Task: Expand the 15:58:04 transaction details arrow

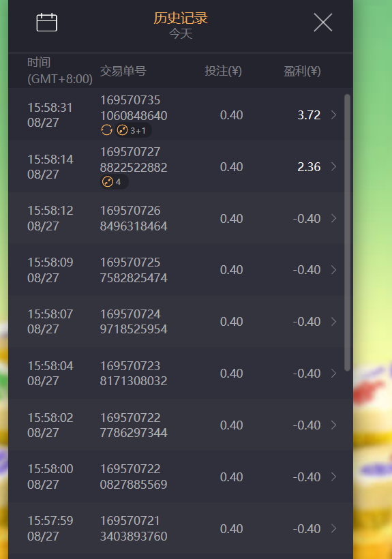Action: click(x=333, y=374)
